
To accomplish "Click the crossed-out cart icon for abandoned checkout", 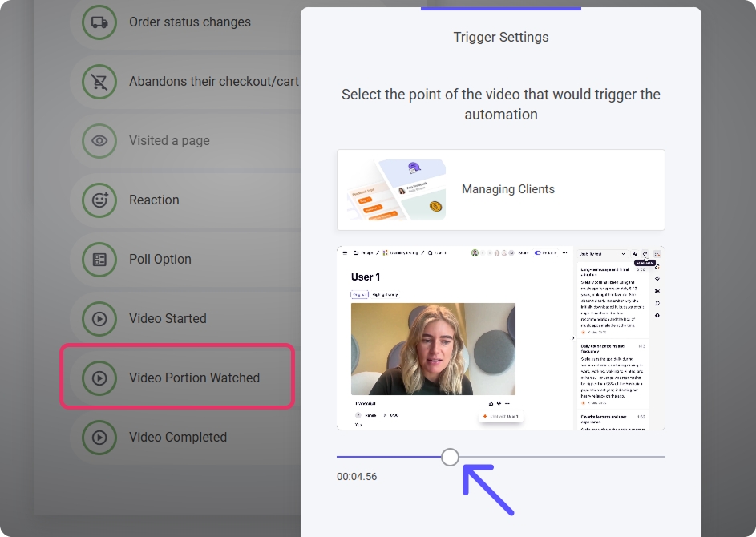I will 99,82.
